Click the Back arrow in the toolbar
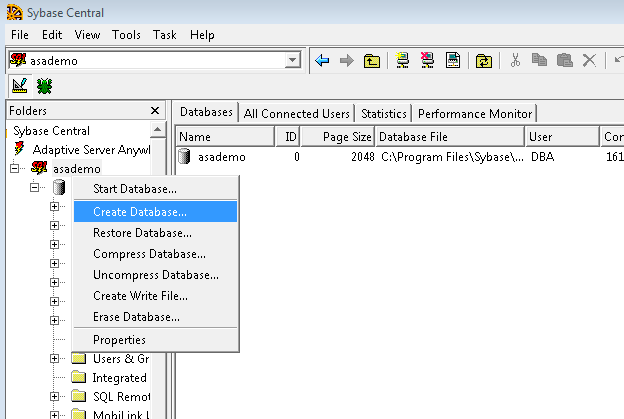624x419 pixels. [x=322, y=60]
